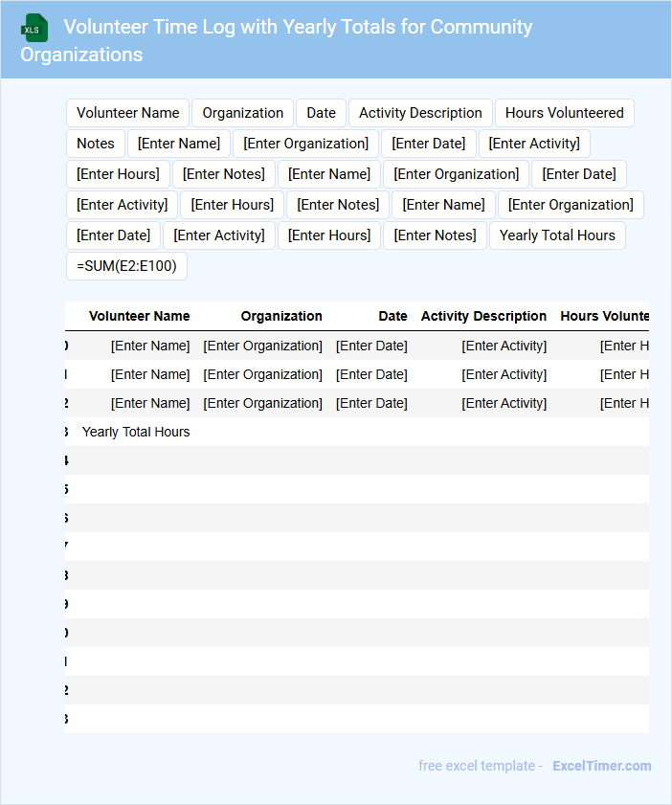
Task: Click the Activity Description column header
Action: click(x=483, y=316)
